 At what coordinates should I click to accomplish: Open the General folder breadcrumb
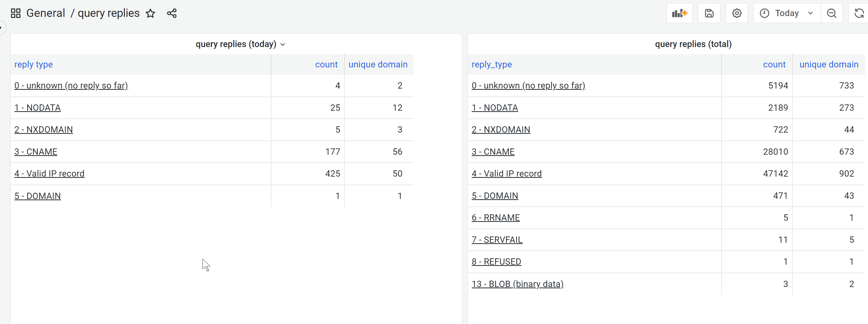tap(45, 13)
